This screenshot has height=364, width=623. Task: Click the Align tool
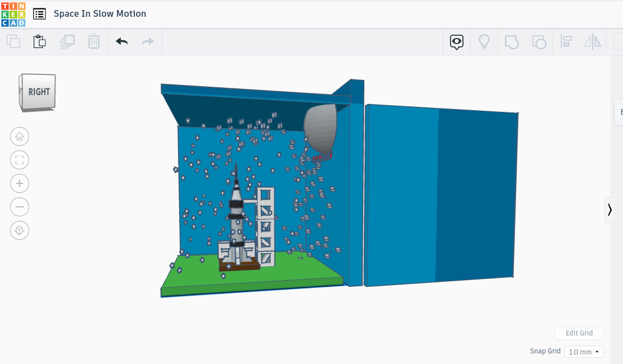pos(566,41)
